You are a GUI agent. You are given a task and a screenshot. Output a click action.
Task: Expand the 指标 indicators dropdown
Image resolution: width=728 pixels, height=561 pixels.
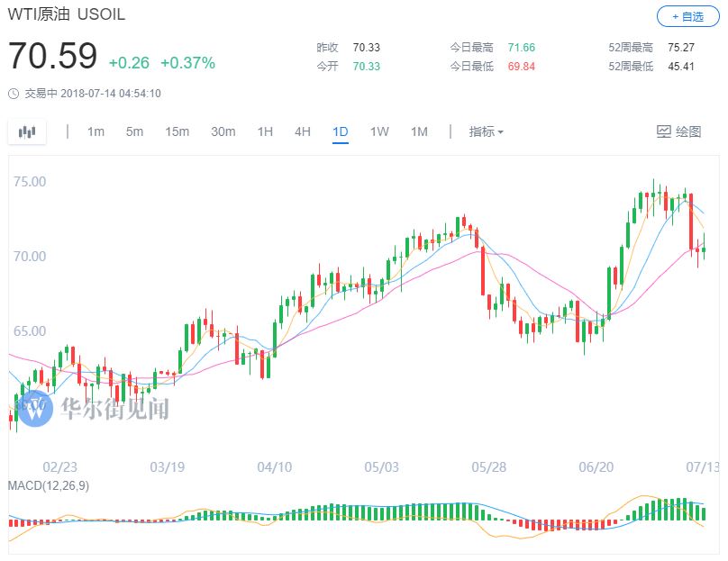click(486, 131)
